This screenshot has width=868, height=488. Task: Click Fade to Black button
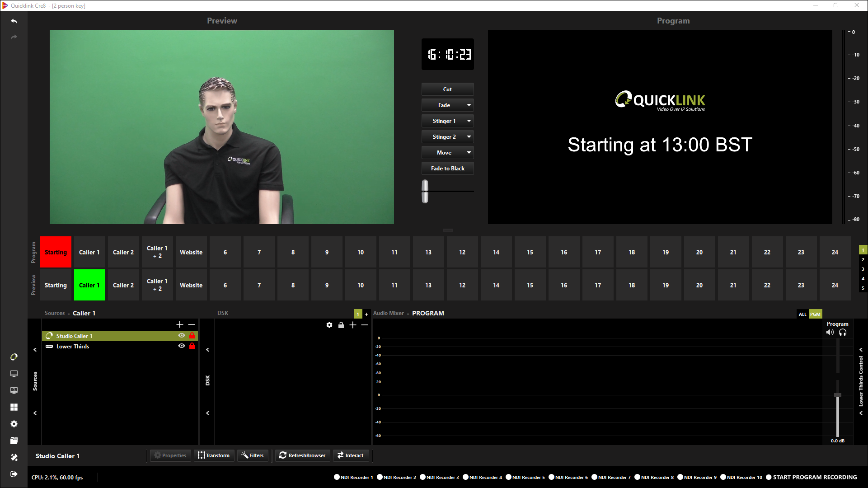point(447,169)
